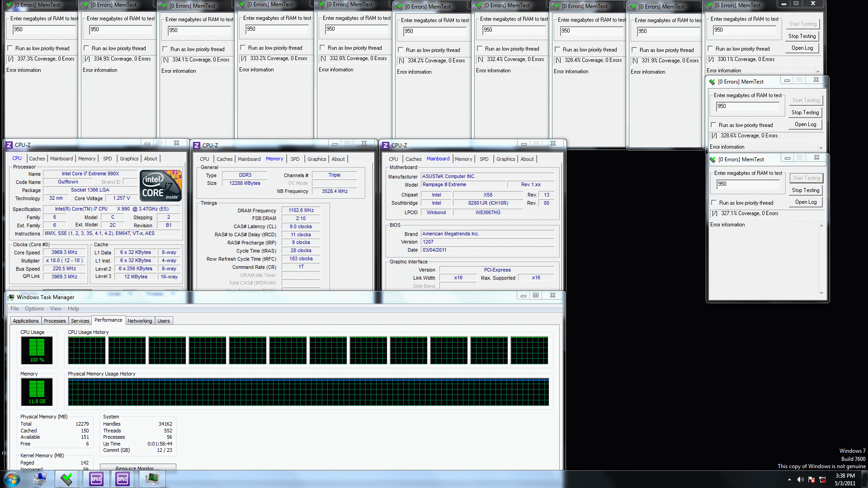The width and height of the screenshot is (868, 488).
Task: Stop Testing in the 328.6% coverage MemTest
Action: (806, 113)
